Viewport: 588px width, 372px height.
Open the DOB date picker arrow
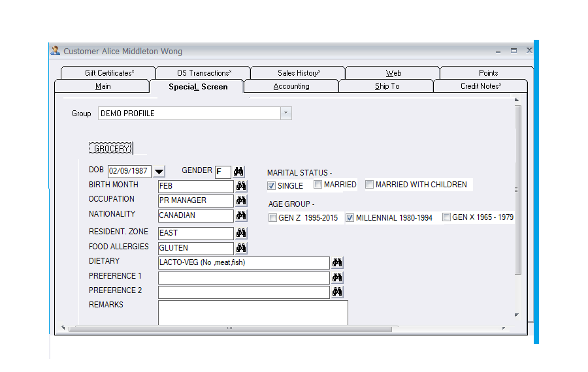point(159,172)
